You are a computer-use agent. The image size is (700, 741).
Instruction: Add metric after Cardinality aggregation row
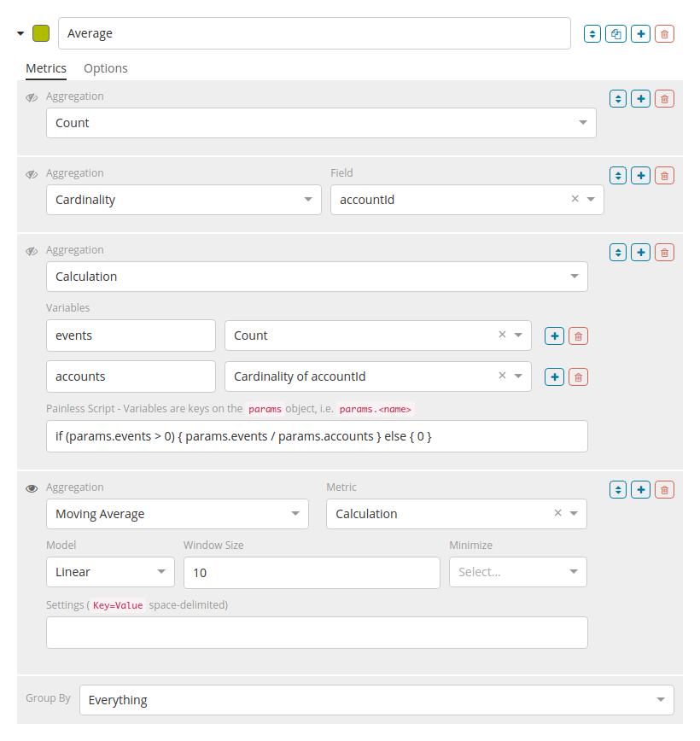pyautogui.click(x=640, y=176)
